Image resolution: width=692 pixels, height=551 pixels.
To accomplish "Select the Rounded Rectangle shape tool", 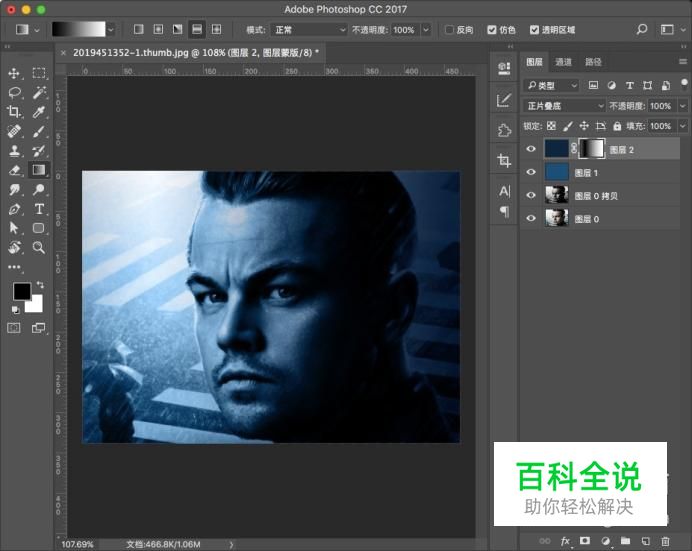I will (x=39, y=228).
